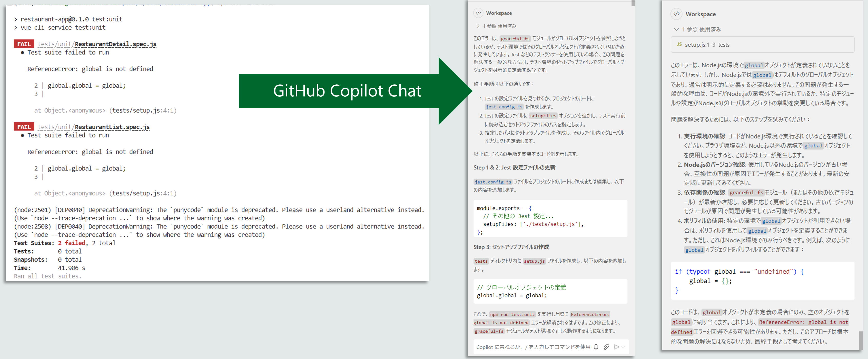Click the red '2 failed' test suites count
Image resolution: width=868 pixels, height=359 pixels.
point(71,243)
